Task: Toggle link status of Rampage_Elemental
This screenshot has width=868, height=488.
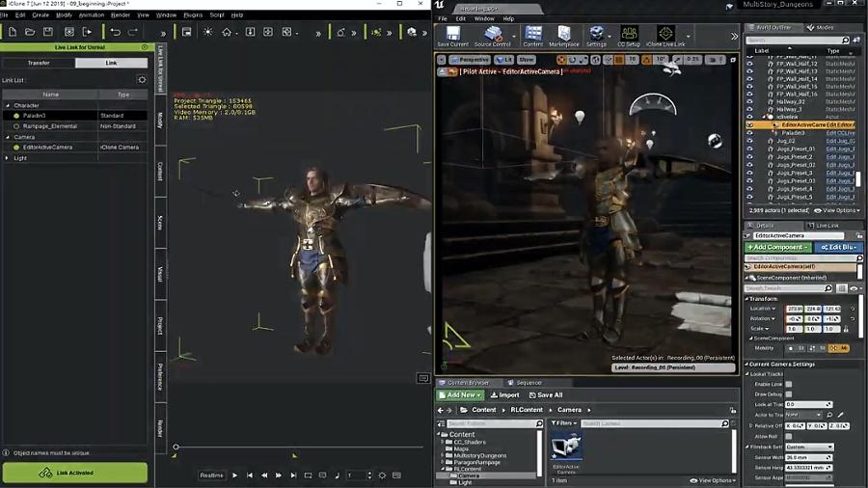Action: point(16,126)
